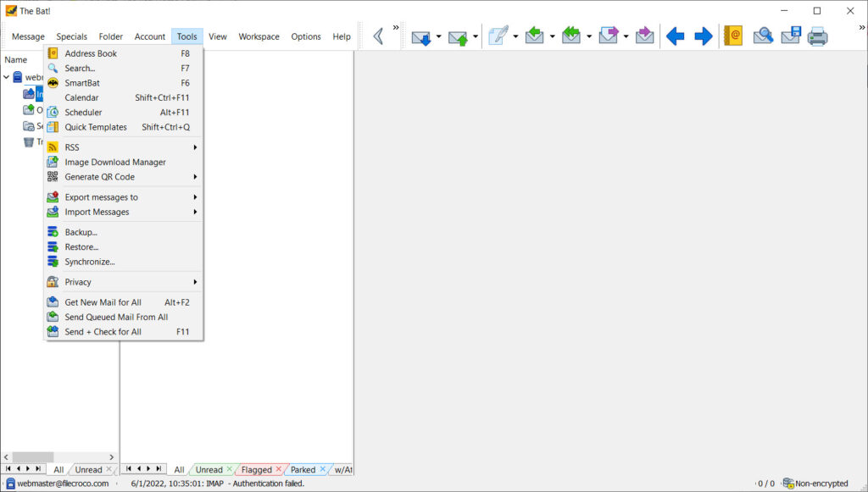This screenshot has width=868, height=492.
Task: Click the Search messages magnifier toolbar icon
Action: coord(762,36)
